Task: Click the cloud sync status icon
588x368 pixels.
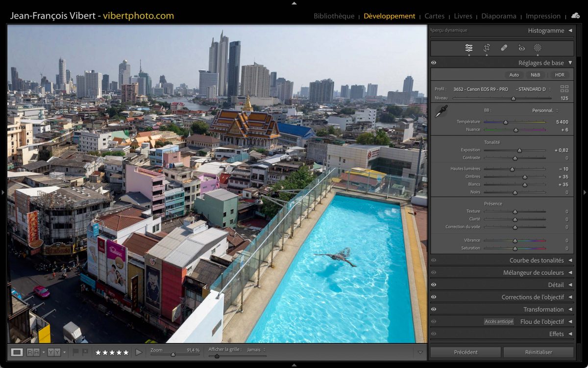Action: point(575,16)
